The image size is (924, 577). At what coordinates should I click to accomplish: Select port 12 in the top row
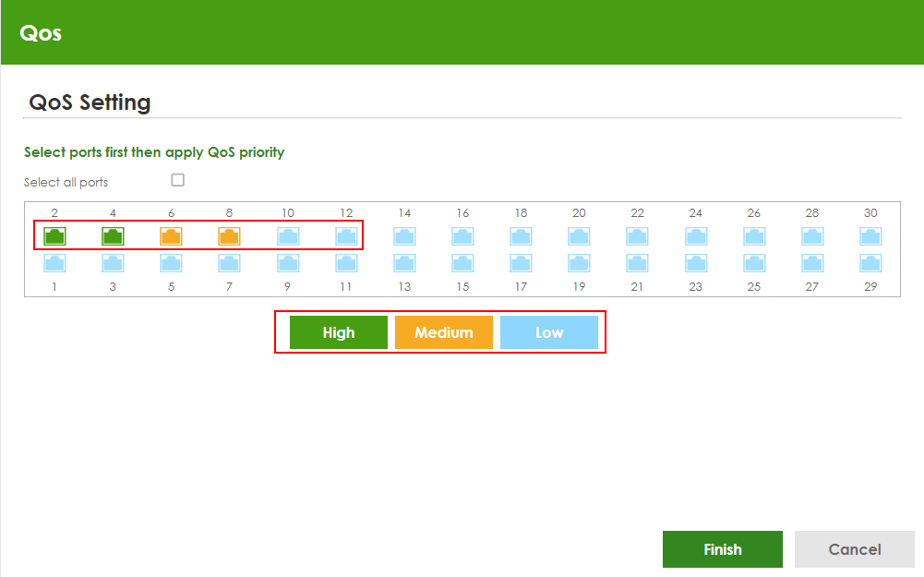[x=346, y=236]
